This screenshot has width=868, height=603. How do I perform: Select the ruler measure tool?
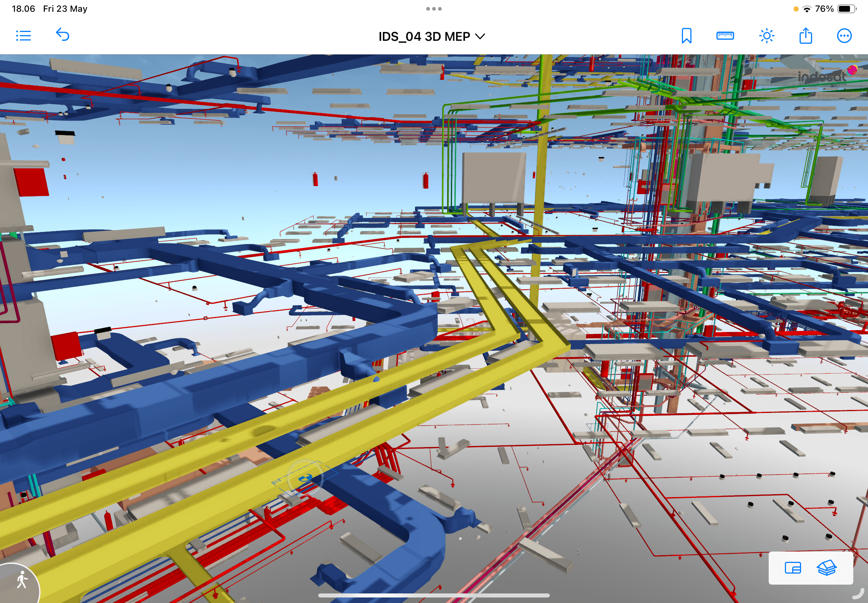point(725,36)
